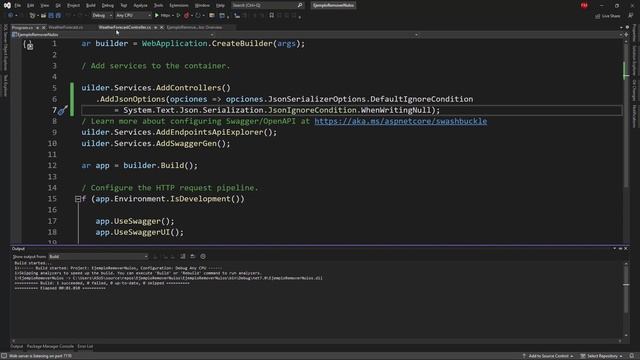This screenshot has height=360, width=640.
Task: Switch to the Program.cs tab
Action: (x=22, y=27)
